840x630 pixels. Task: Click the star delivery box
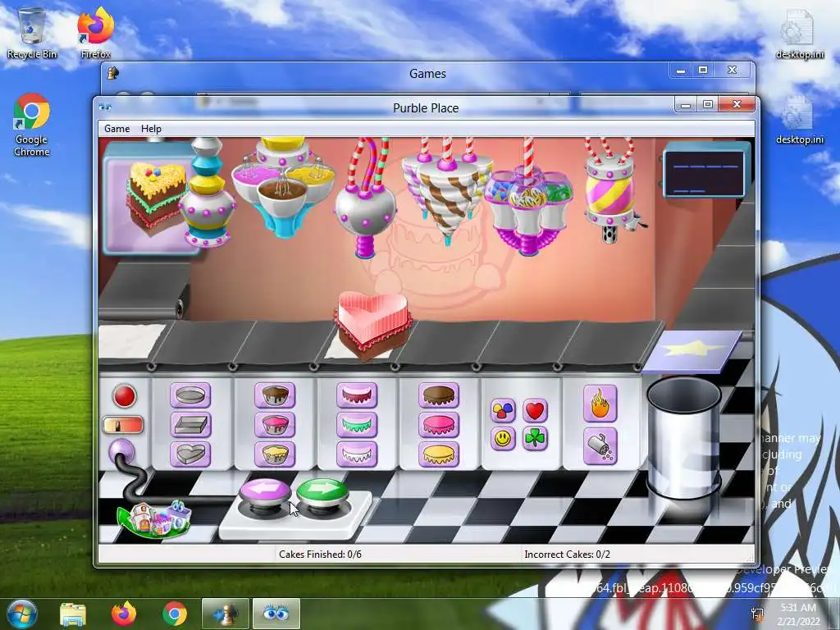tap(692, 351)
